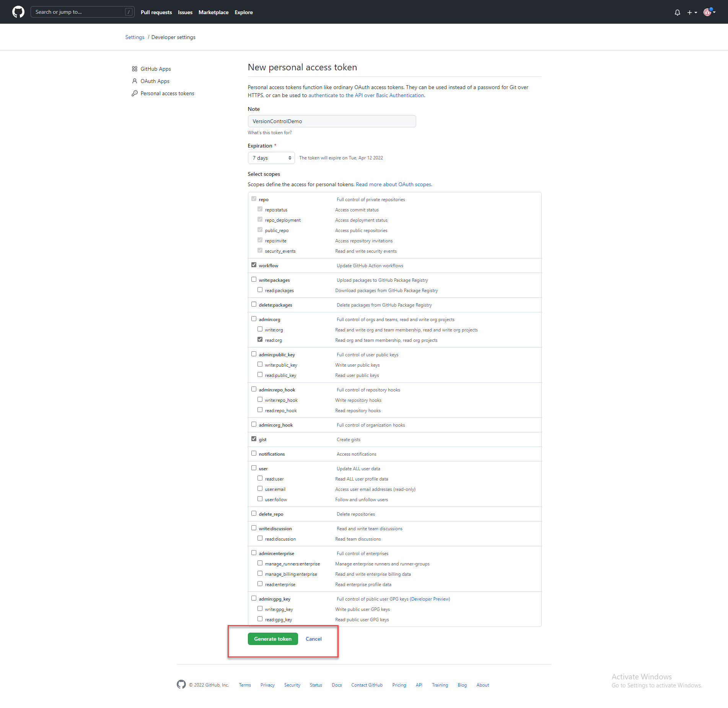Open the Basic Authentication API link

(x=366, y=95)
